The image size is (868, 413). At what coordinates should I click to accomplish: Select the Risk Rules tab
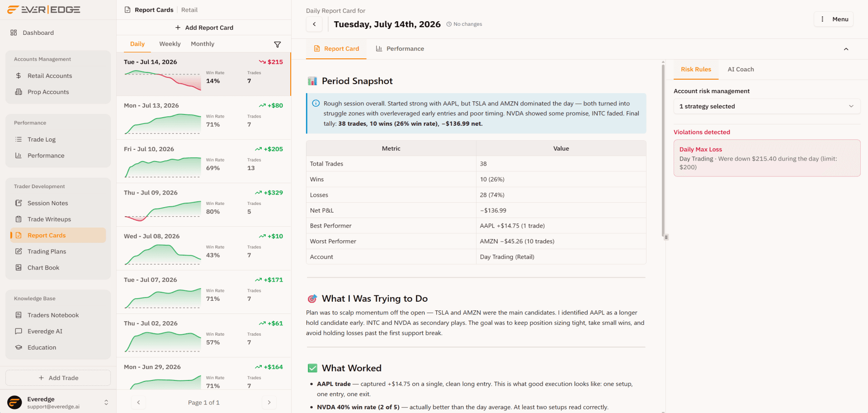click(696, 69)
